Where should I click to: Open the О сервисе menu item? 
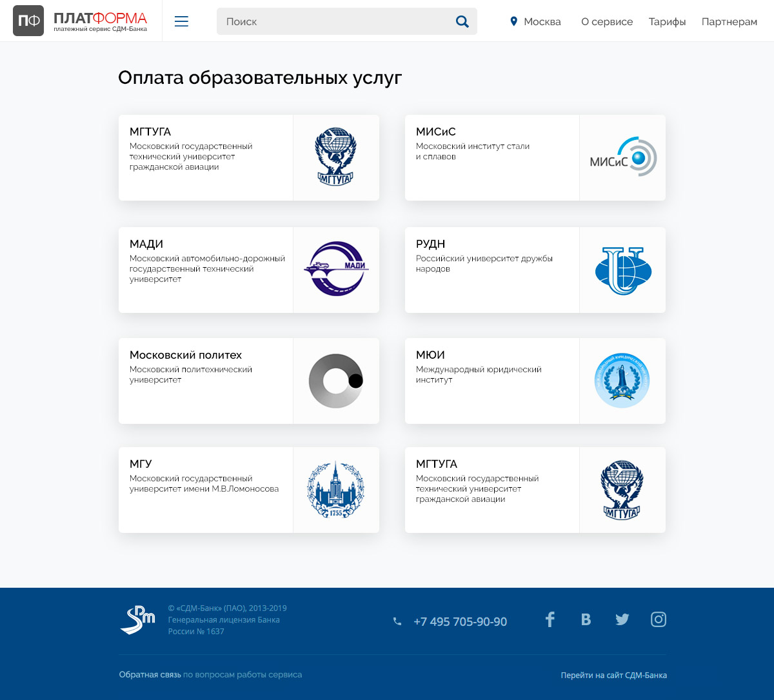(x=607, y=21)
